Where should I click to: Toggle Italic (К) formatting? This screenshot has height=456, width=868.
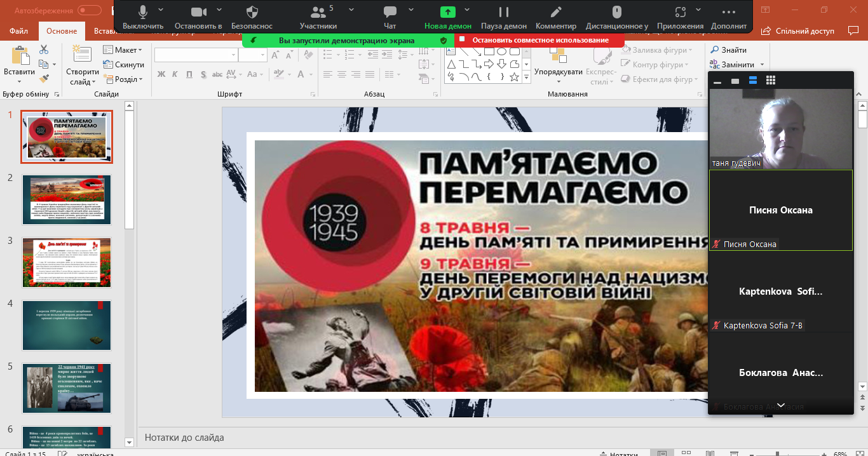click(175, 74)
